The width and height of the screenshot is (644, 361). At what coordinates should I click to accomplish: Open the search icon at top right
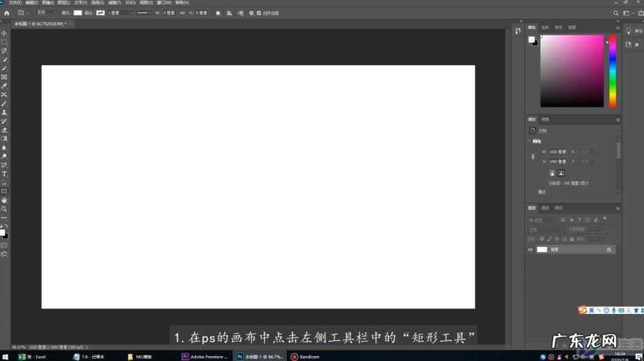[x=616, y=13]
